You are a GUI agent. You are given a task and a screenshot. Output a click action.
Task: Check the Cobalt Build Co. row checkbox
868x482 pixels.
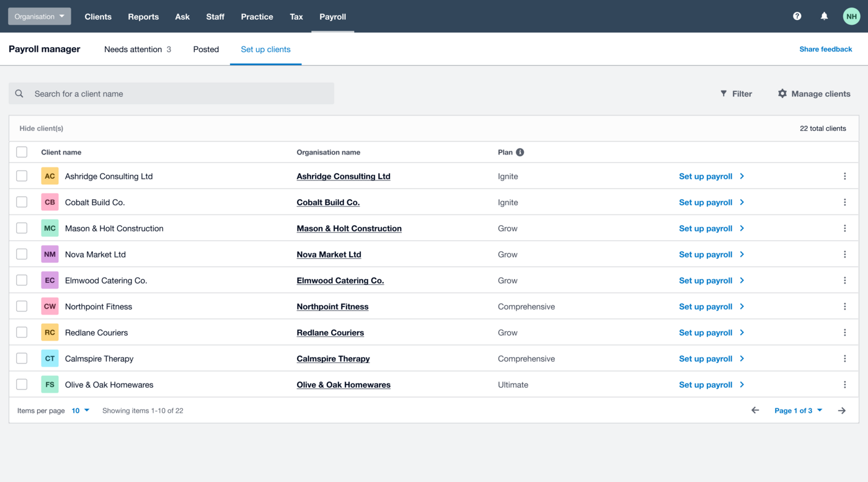coord(22,202)
